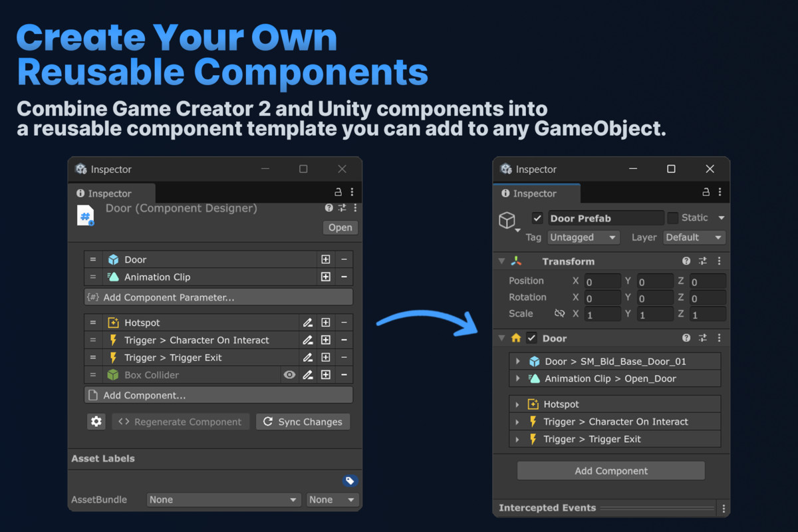Viewport: 798px width, 532px height.
Task: Click Box Collider green cube icon
Action: point(113,375)
